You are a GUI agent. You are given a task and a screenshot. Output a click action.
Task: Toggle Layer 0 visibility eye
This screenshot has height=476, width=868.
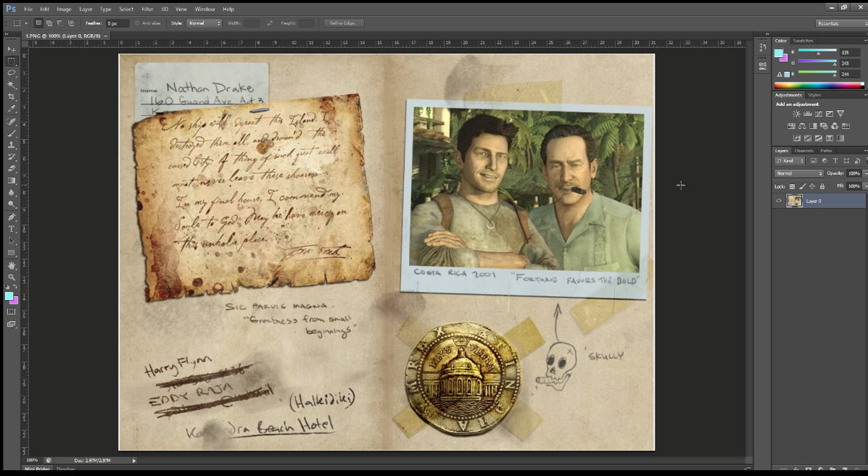click(778, 201)
